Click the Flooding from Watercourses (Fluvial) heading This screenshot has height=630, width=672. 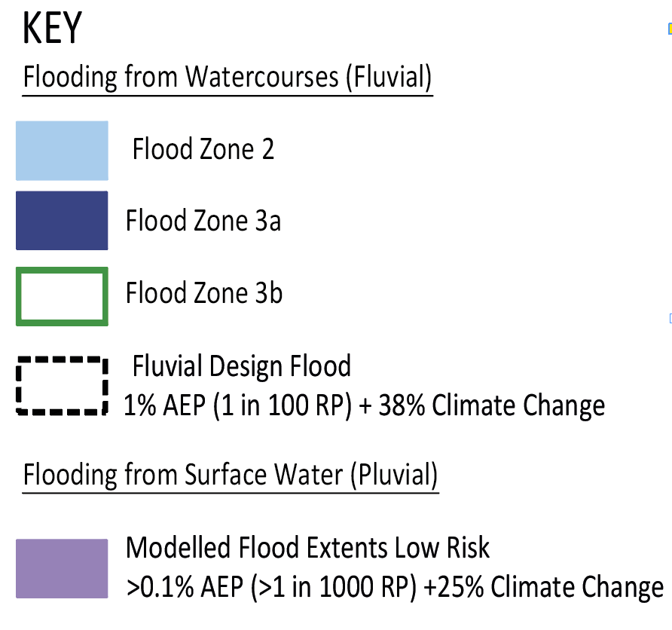coord(228,77)
